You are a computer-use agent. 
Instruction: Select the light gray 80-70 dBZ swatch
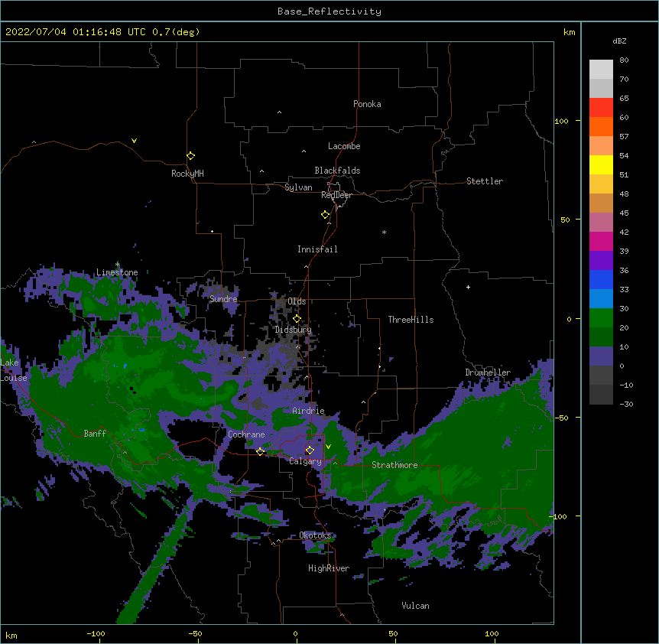(601, 70)
